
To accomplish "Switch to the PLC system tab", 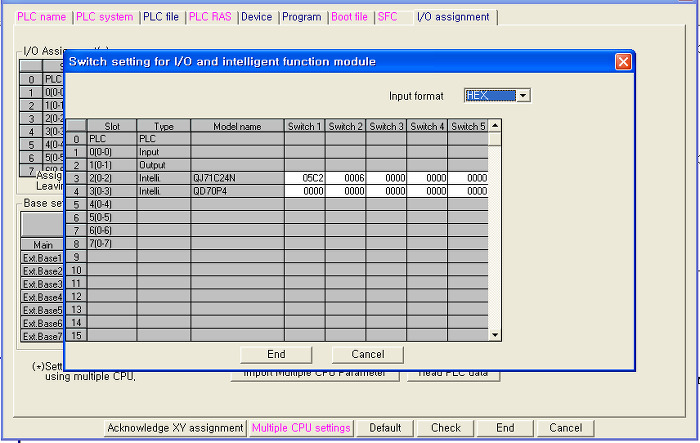I will 104,17.
